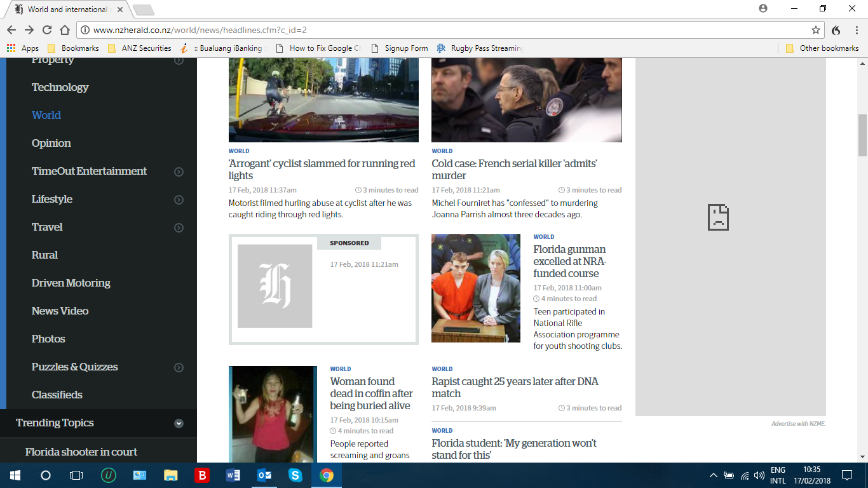Open Bualuang iBanking bookmark
This screenshot has height=488, width=868.
click(x=222, y=48)
